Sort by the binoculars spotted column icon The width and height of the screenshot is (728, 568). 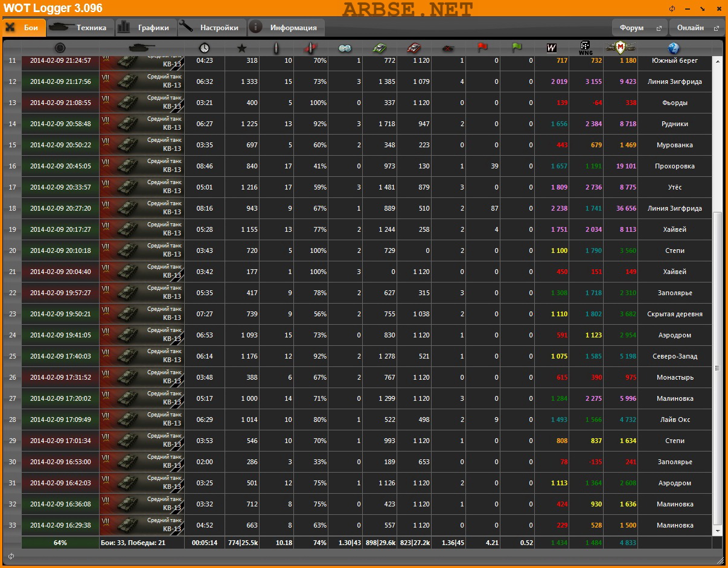point(345,48)
